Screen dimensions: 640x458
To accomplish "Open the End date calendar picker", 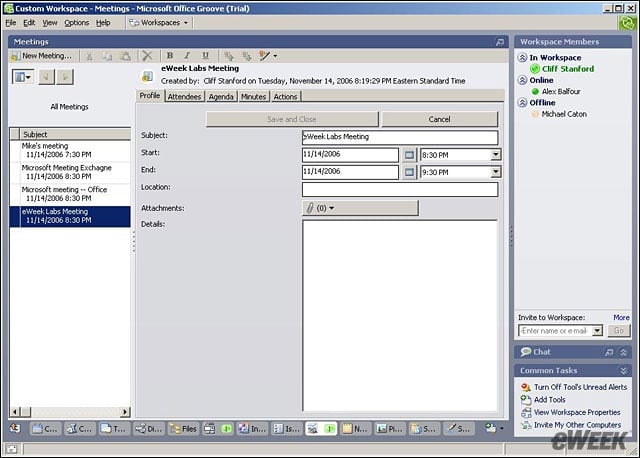I will coord(409,172).
